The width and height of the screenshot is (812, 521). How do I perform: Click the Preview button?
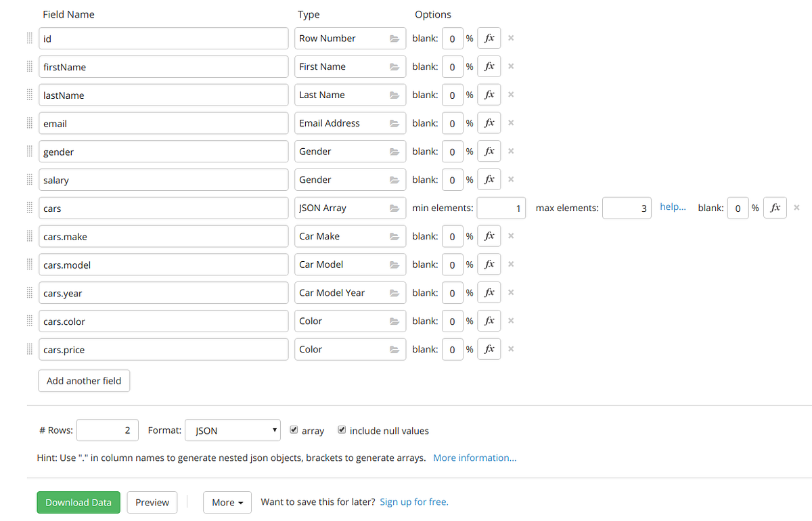(x=152, y=502)
